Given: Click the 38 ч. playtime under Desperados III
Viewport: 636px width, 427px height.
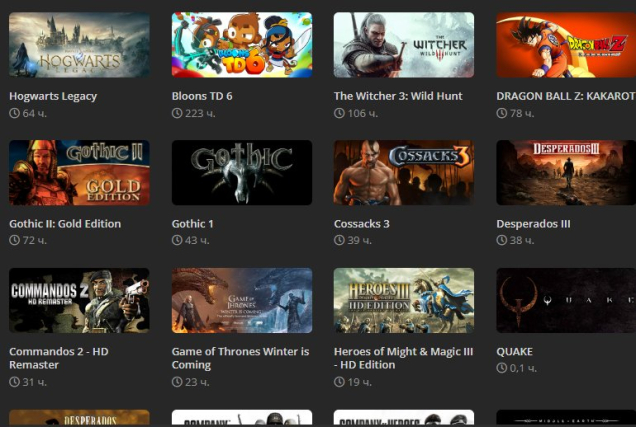Looking at the screenshot, I should [522, 241].
